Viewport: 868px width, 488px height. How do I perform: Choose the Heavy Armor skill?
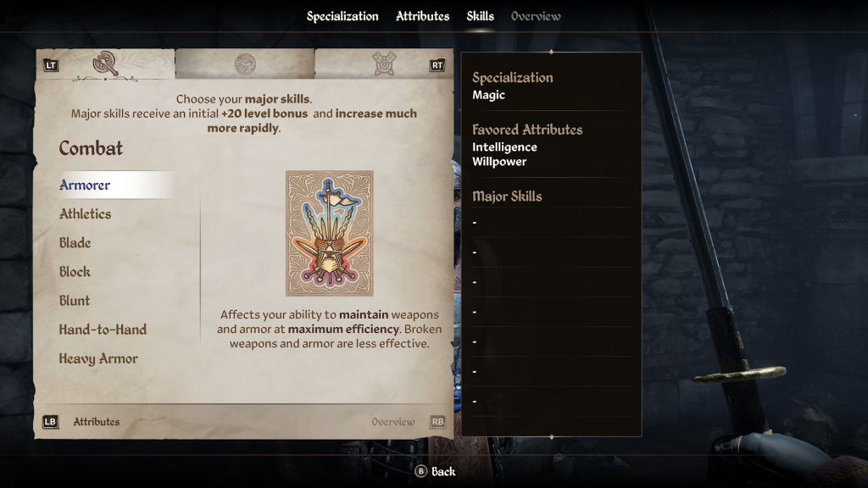coord(98,358)
